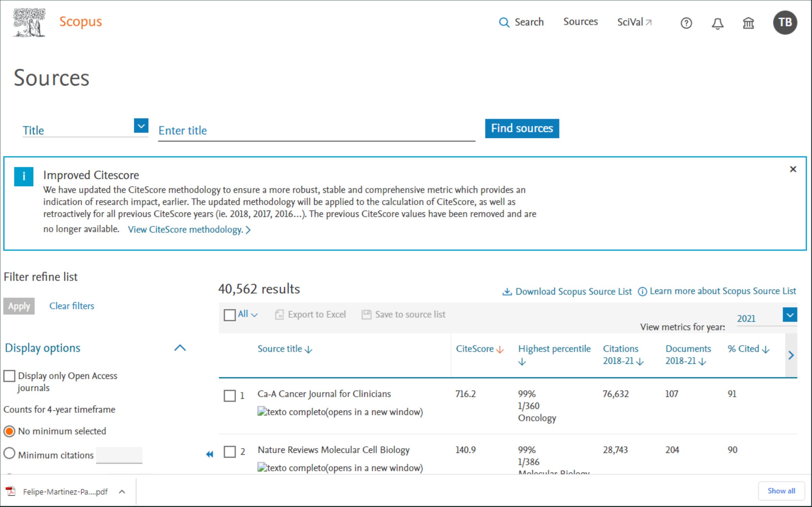Click the info icon beside Learn more
Screen dimensions: 812x507
pos(642,292)
